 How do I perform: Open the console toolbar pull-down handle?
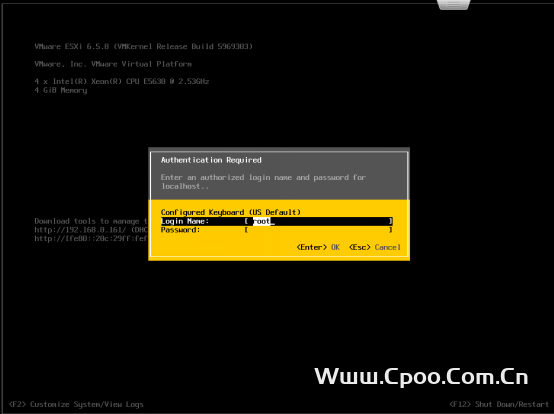click(x=454, y=5)
